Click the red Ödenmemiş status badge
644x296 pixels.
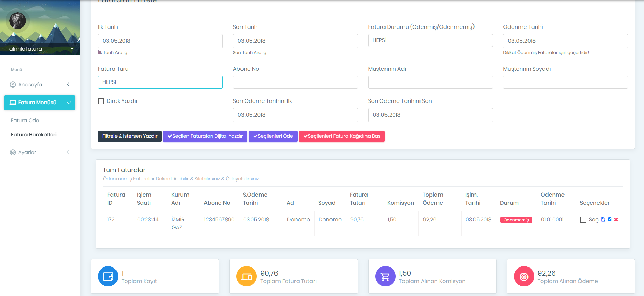click(516, 220)
